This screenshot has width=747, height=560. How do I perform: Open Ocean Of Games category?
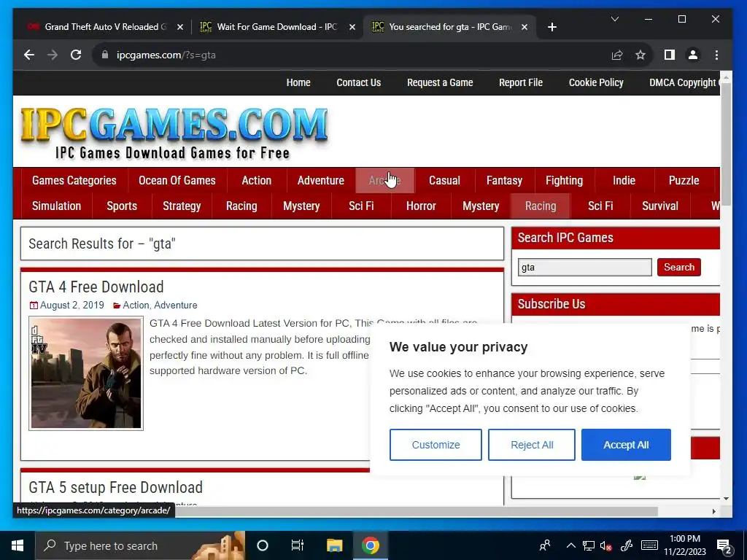[177, 181]
